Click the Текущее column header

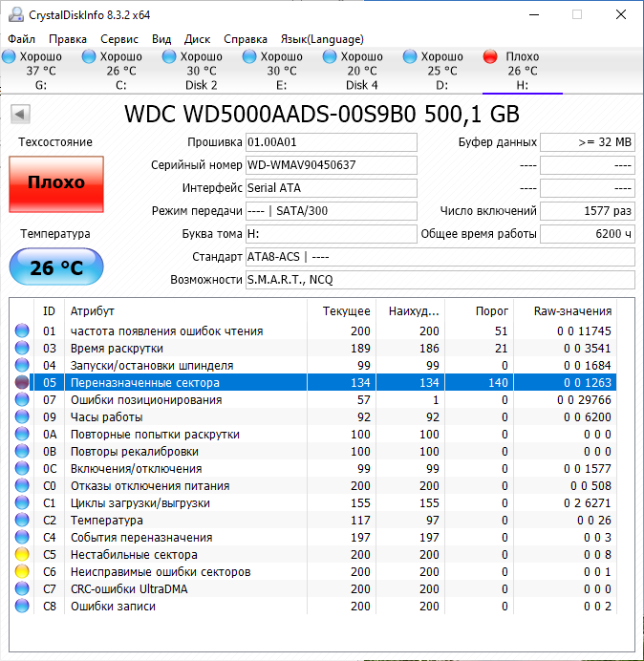pos(342,311)
